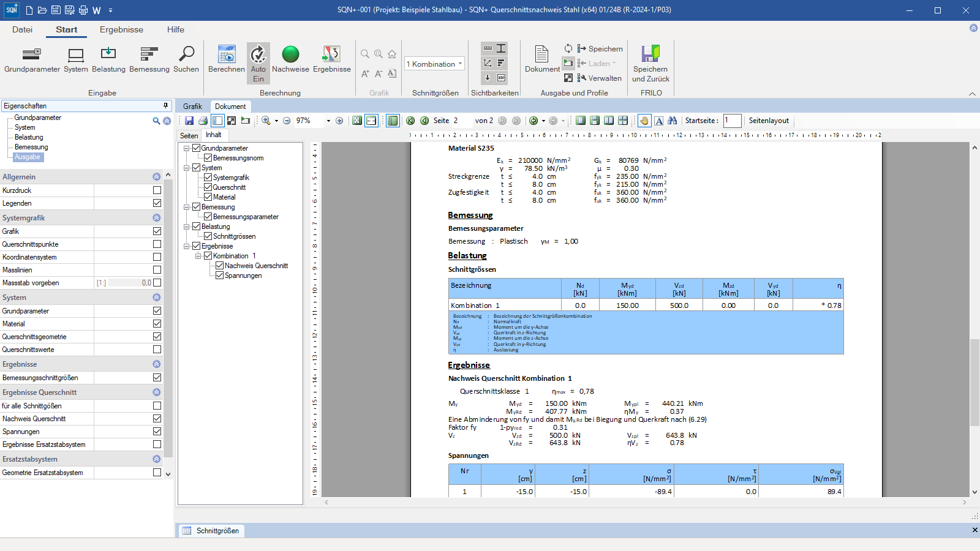Open the zoom percentage dropdown
The image size is (980, 551).
click(x=328, y=121)
